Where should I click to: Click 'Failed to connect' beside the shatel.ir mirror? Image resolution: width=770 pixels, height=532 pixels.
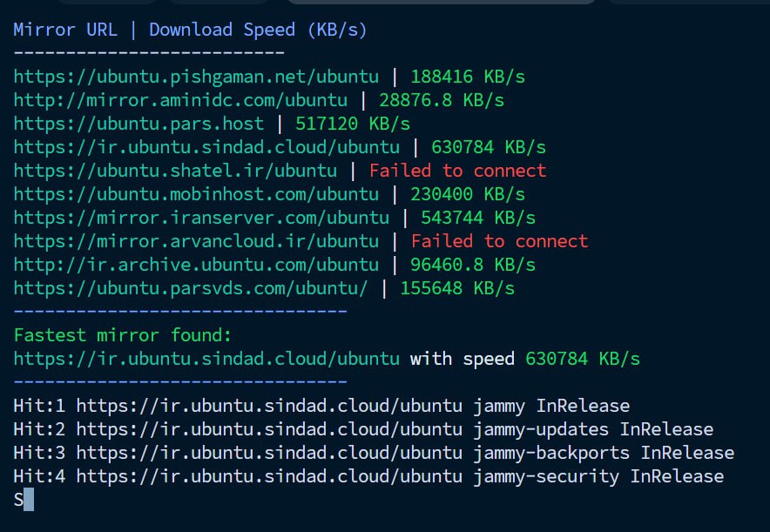[457, 171]
